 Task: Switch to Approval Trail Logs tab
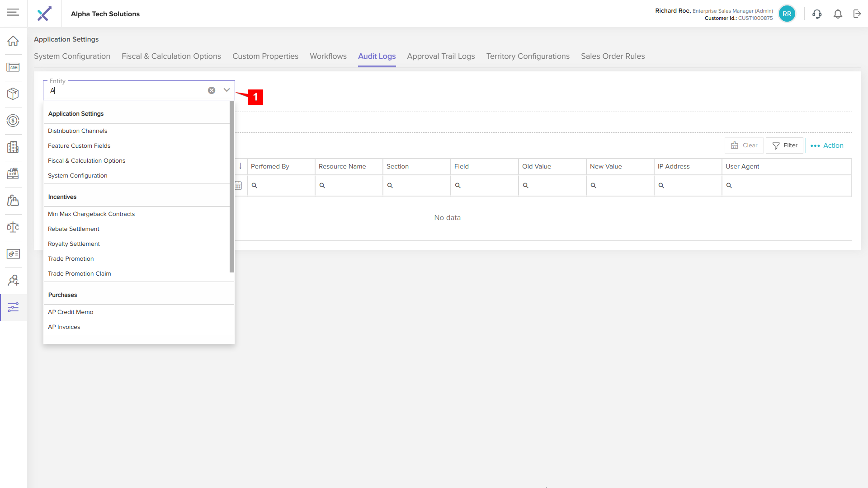coord(441,56)
